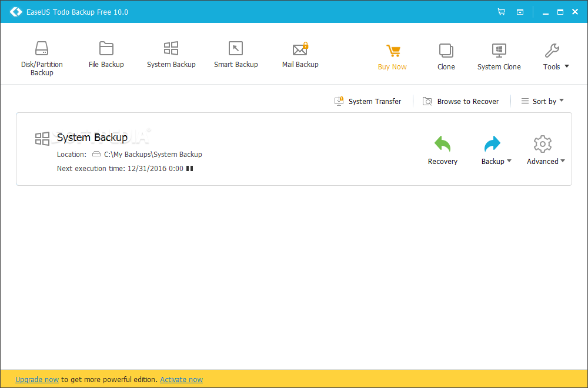This screenshot has width=588, height=388.
Task: Click the blue Backup arrow icon
Action: coord(492,145)
